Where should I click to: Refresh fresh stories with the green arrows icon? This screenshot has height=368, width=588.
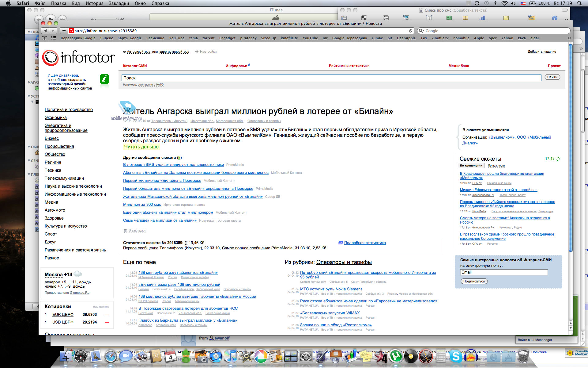click(558, 159)
